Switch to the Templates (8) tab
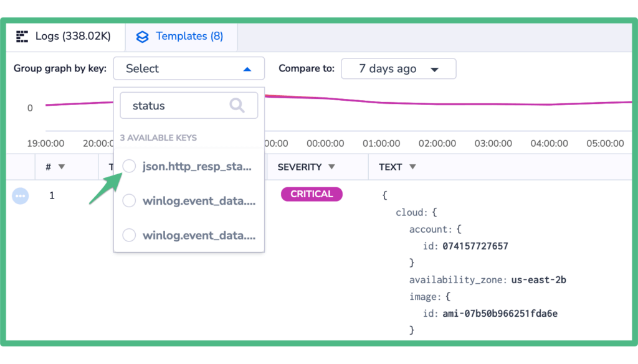The width and height of the screenshot is (638, 364). coord(181,37)
